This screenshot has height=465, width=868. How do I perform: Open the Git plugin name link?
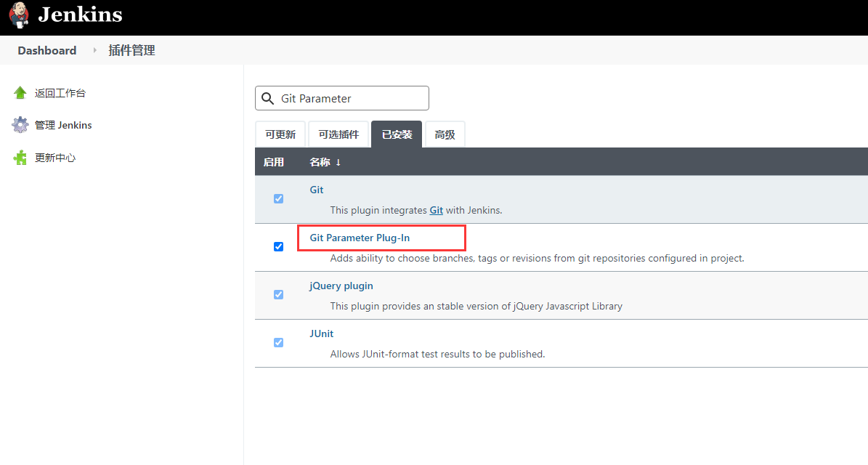click(x=317, y=190)
